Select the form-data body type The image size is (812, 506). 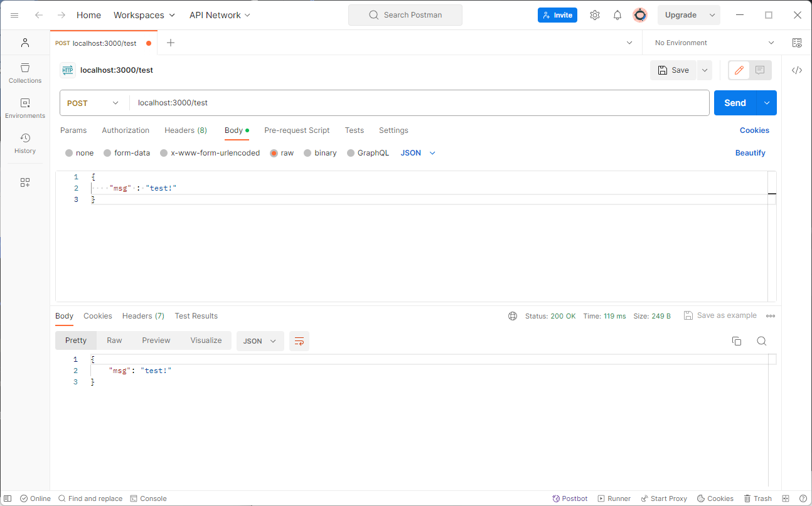click(x=127, y=153)
